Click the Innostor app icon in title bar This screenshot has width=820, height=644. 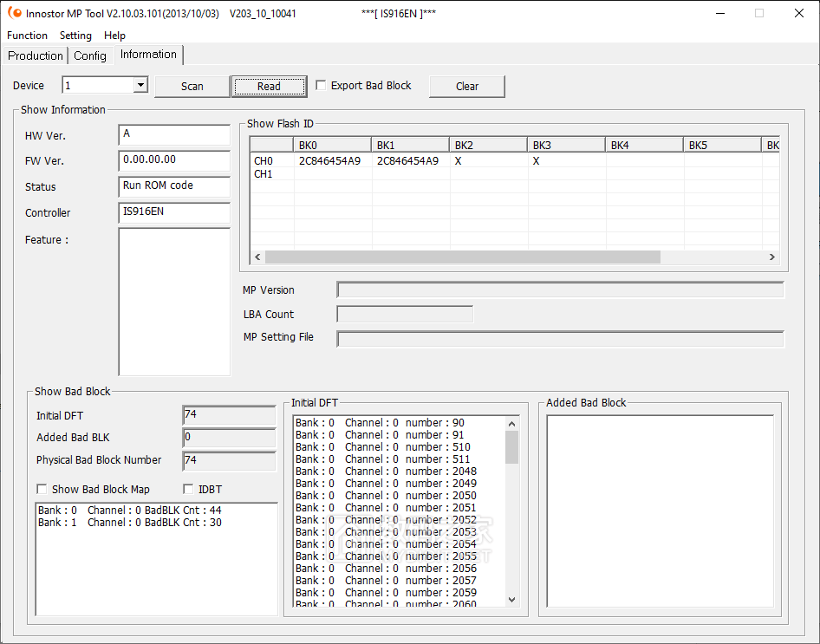pos(15,13)
